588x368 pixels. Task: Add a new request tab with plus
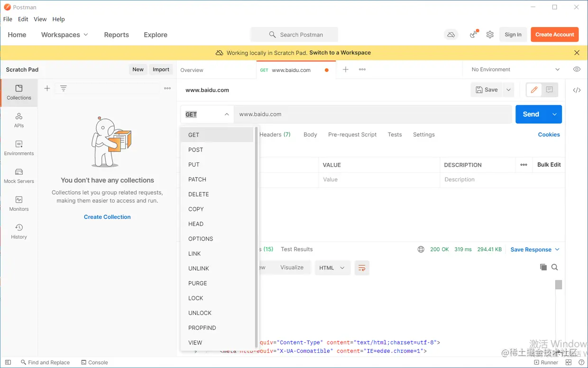coord(346,70)
